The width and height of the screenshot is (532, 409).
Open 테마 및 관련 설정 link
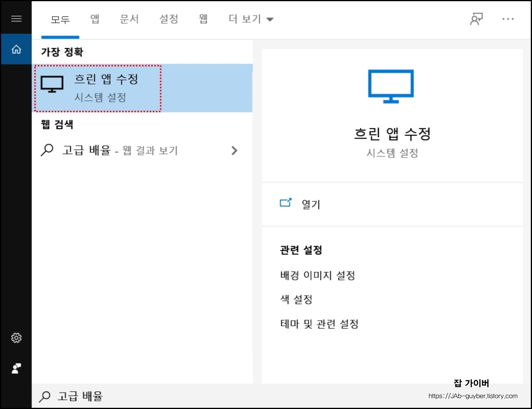[x=319, y=324]
